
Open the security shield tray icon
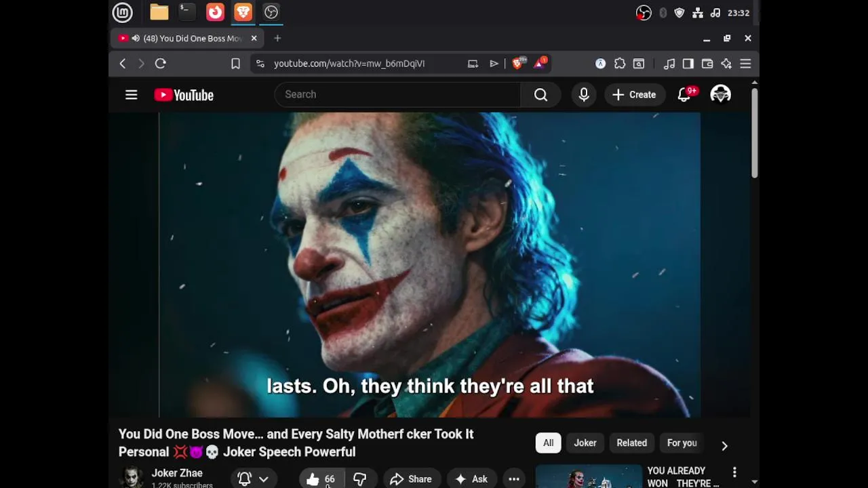click(x=679, y=13)
